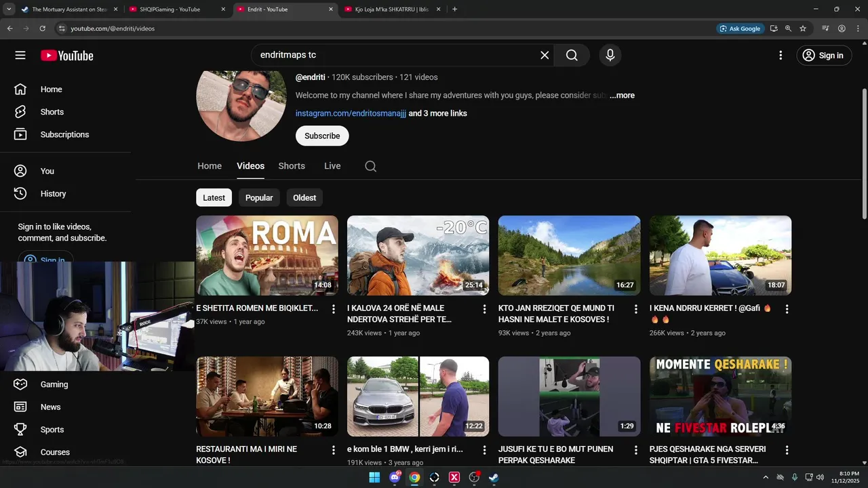Open the ROMA video thumbnail

point(267,256)
